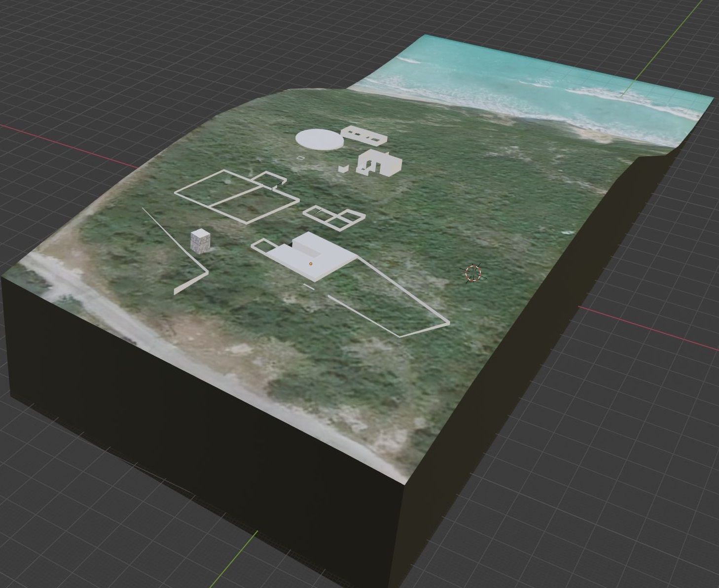Select the flat white circular disc

click(319, 139)
